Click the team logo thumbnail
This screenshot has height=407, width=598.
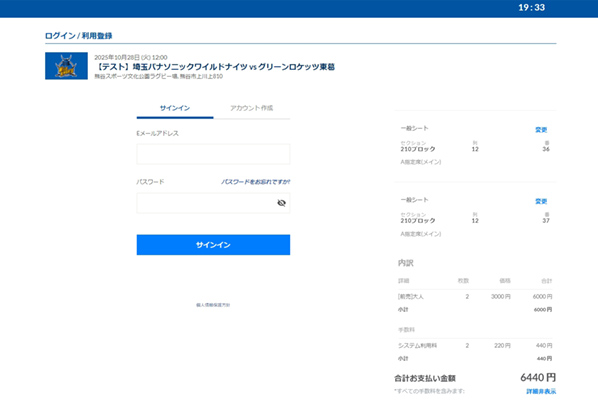pos(66,66)
